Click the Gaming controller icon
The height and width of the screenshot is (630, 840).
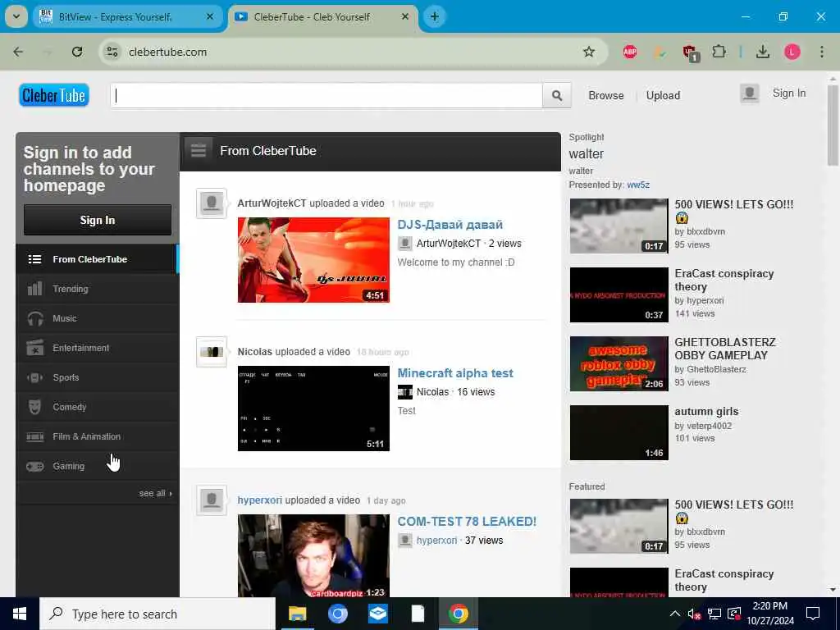34,467
